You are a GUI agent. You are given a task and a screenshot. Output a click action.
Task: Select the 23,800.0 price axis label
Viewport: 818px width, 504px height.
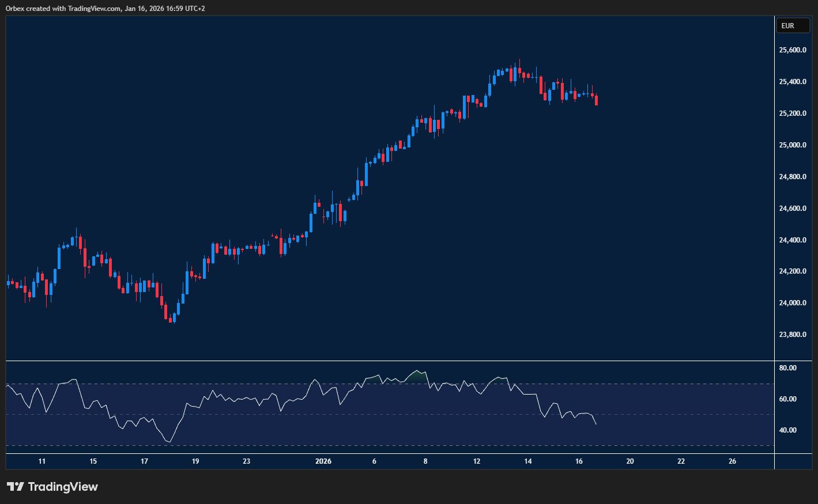coord(792,335)
